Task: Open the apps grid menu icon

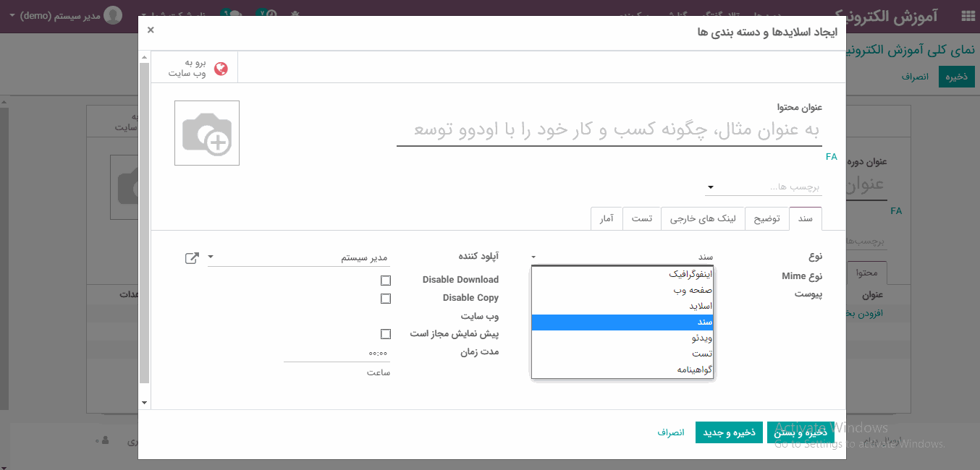Action: (x=967, y=16)
